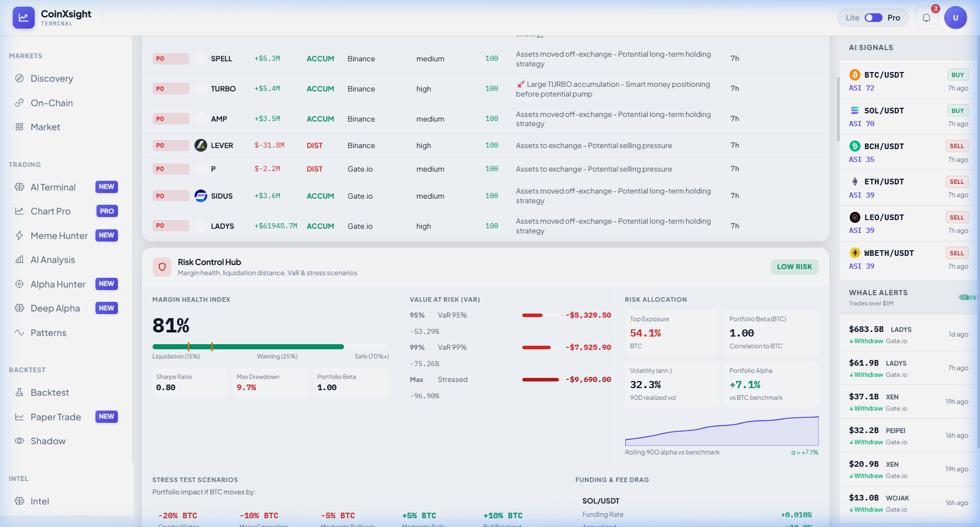Open the user avatar menu
Screen dimensions: 980x527
click(x=955, y=18)
